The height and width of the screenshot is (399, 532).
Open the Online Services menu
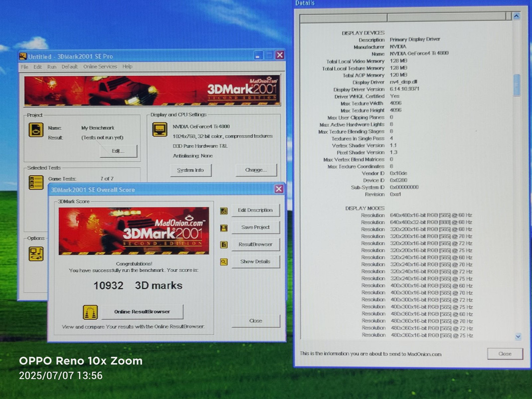100,66
